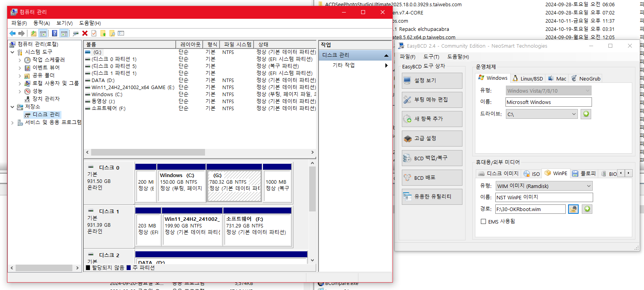
Task: Click the browse file icon next to path field
Action: coord(573,209)
